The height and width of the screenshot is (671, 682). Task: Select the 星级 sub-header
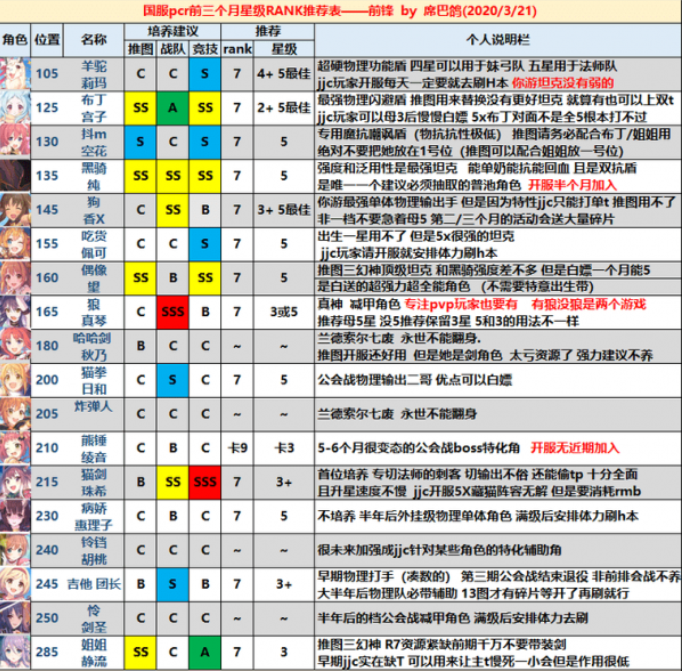[284, 49]
